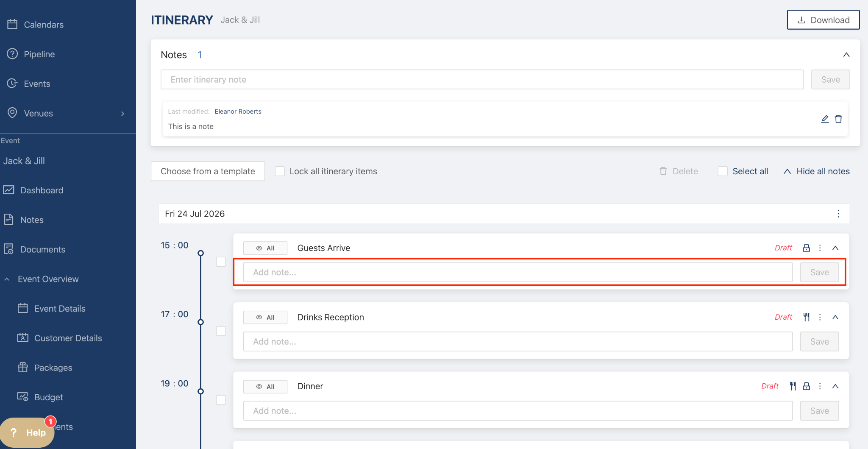Open Calendars from the sidebar
This screenshot has height=449, width=868.
coord(43,25)
